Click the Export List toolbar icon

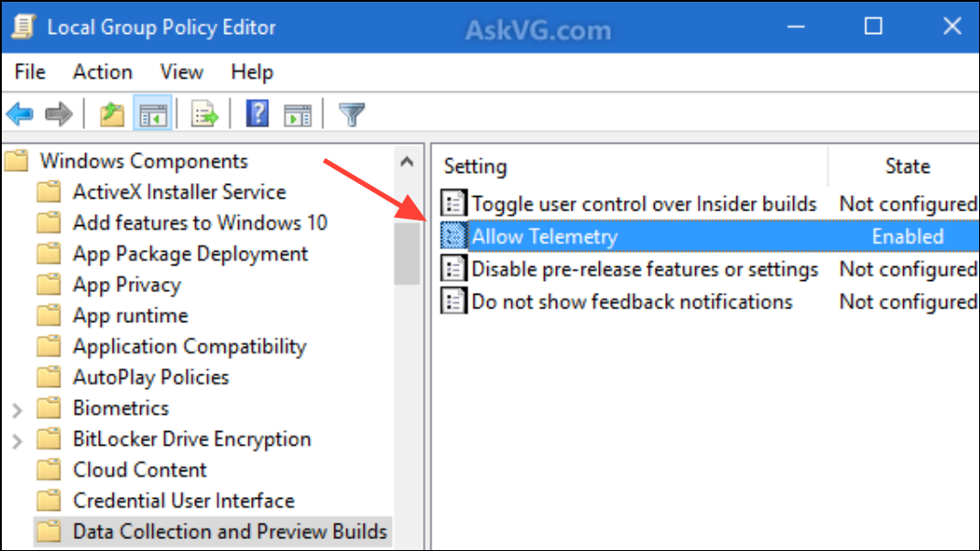pyautogui.click(x=204, y=114)
